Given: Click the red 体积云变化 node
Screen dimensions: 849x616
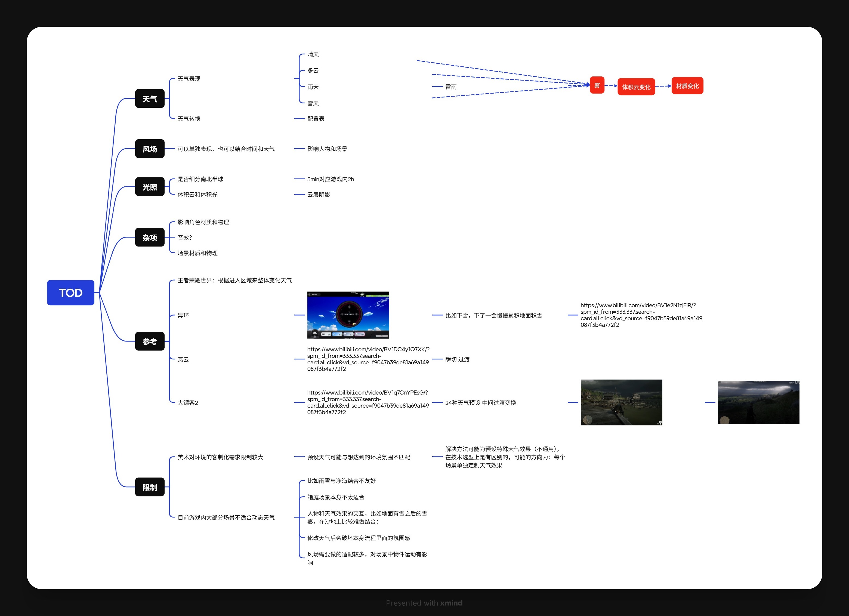Looking at the screenshot, I should [x=636, y=87].
